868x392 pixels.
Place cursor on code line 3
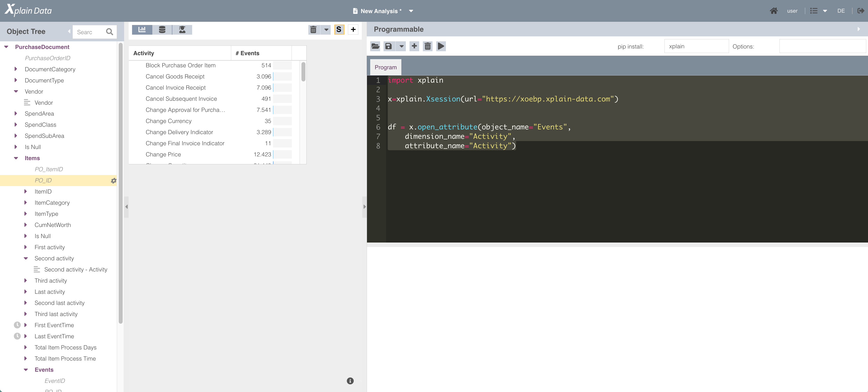[503, 99]
